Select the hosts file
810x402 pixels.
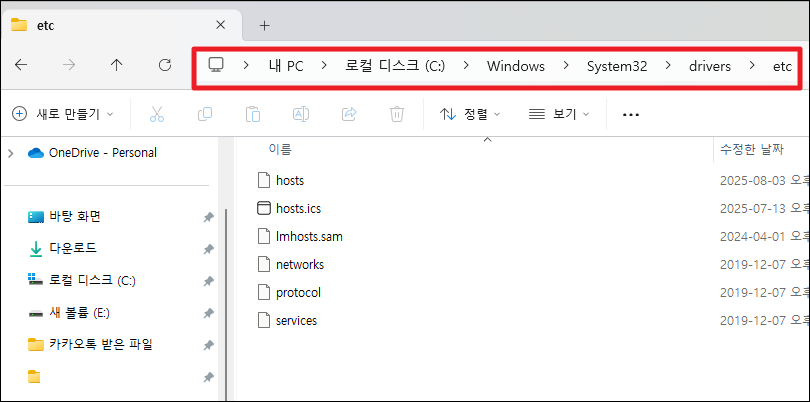pos(290,180)
